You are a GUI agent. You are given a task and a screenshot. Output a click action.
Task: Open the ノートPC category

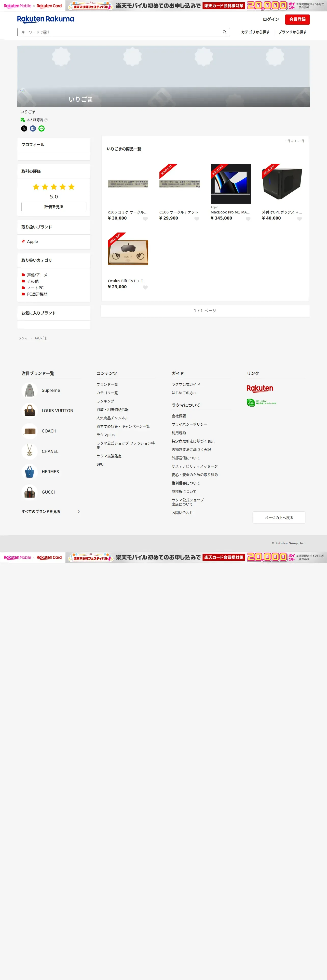pyautogui.click(x=35, y=288)
